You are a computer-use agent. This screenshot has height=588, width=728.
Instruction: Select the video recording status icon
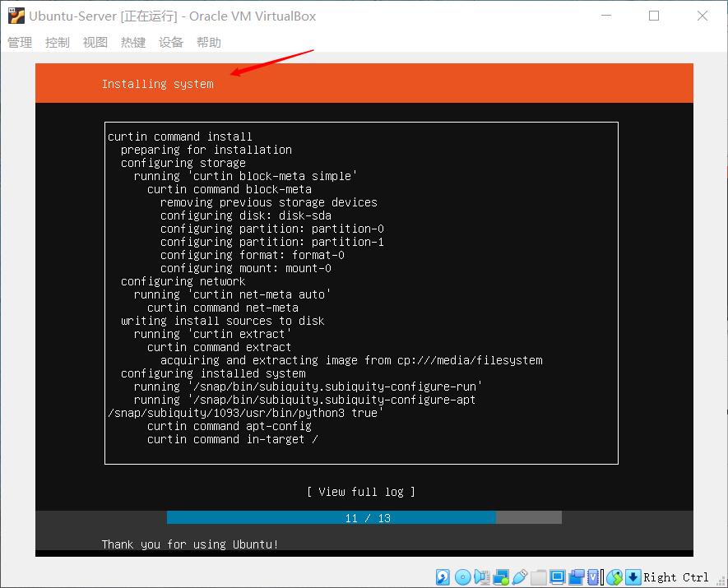tap(576, 576)
